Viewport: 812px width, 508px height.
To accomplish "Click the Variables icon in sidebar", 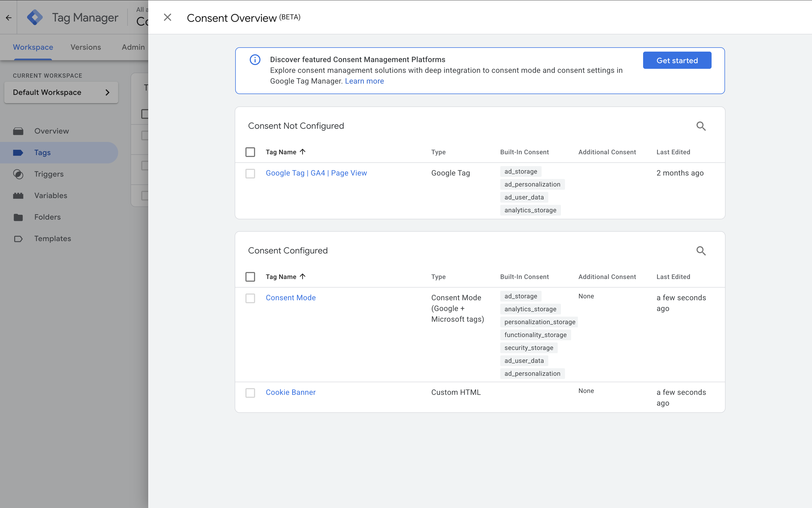I will (18, 196).
